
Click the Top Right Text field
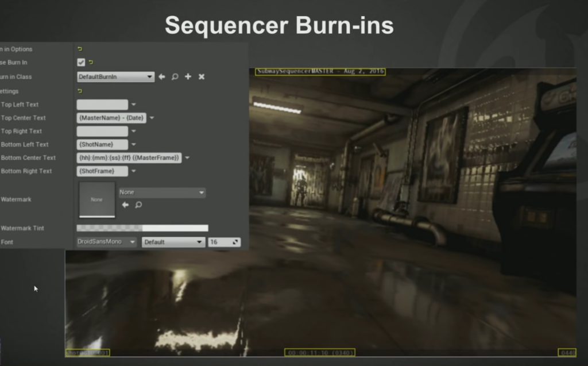click(x=102, y=131)
